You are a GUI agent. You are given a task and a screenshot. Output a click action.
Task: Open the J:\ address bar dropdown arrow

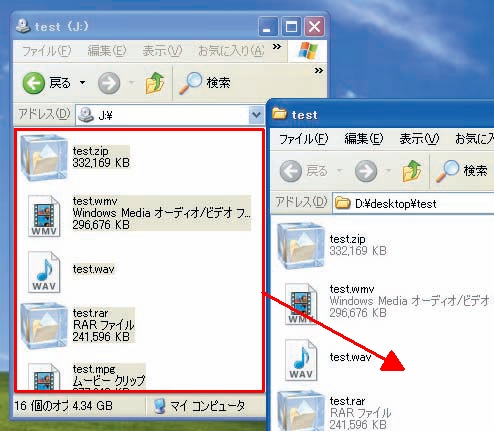pos(256,115)
